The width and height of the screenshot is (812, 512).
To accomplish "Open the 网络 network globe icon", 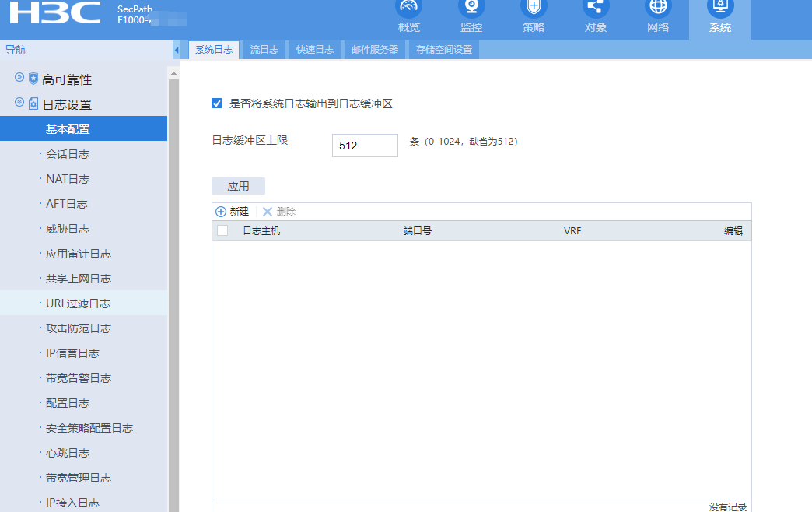I will [x=658, y=7].
